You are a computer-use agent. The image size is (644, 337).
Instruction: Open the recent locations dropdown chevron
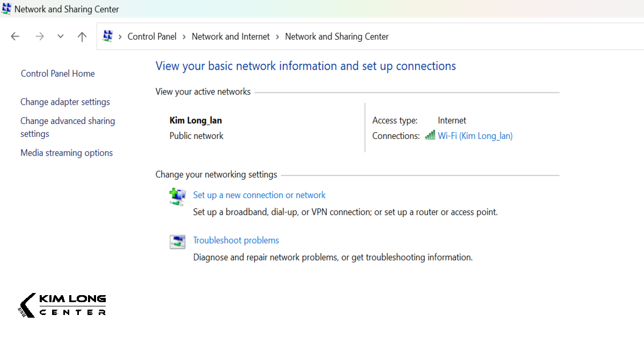click(61, 36)
